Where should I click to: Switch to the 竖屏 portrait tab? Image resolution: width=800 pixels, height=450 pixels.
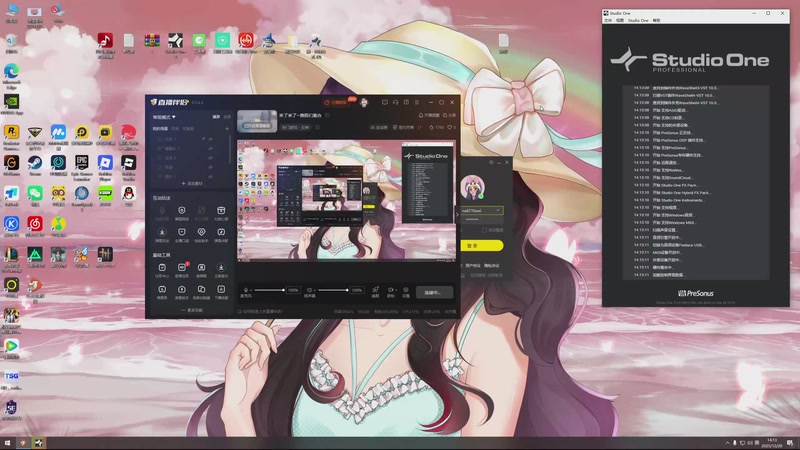tap(227, 117)
